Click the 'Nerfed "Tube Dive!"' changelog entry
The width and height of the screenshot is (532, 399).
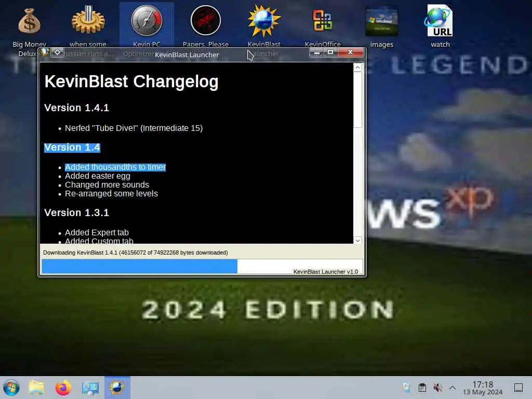(134, 128)
